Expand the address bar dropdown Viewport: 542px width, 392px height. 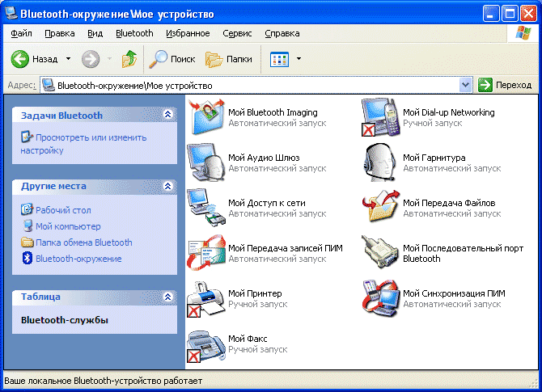466,85
